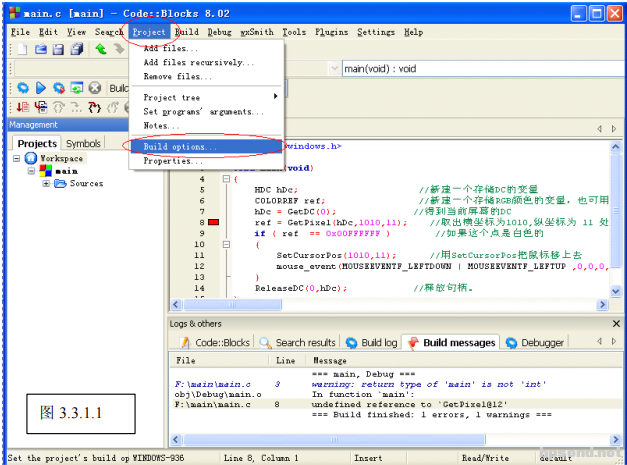The width and height of the screenshot is (627, 465).
Task: Switch to the Symbols tab
Action: point(83,144)
